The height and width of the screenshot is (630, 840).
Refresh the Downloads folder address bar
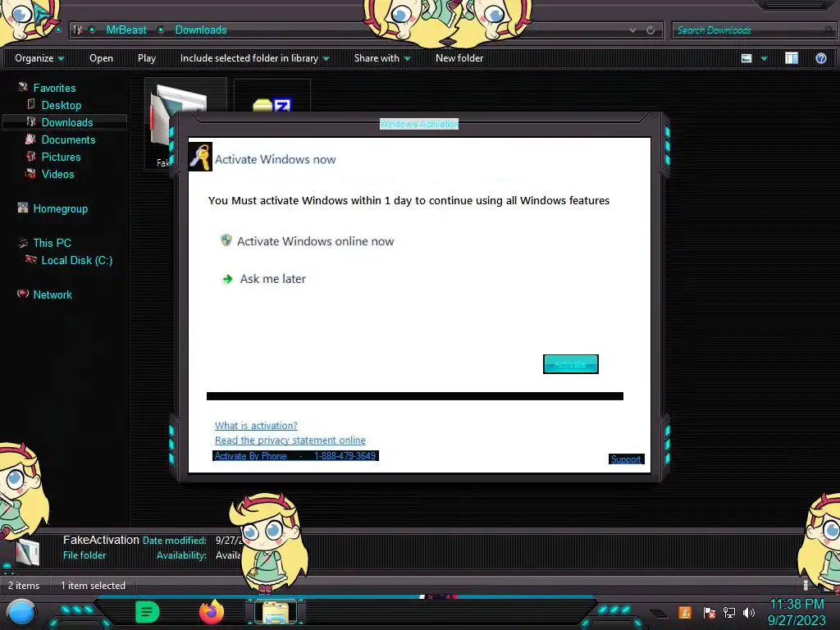tap(651, 30)
